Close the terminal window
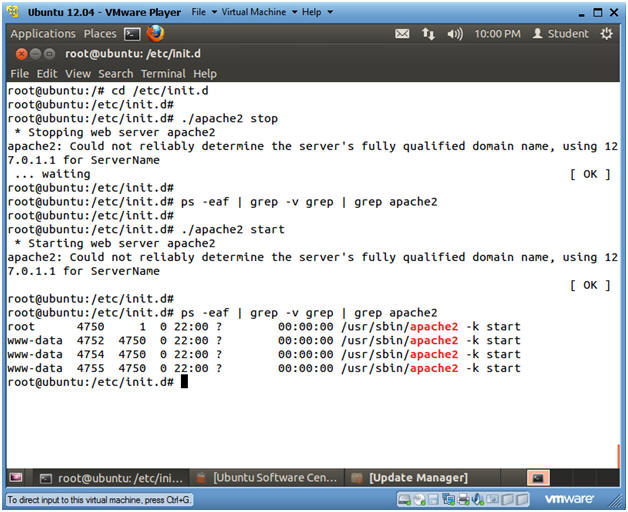 click(x=22, y=54)
